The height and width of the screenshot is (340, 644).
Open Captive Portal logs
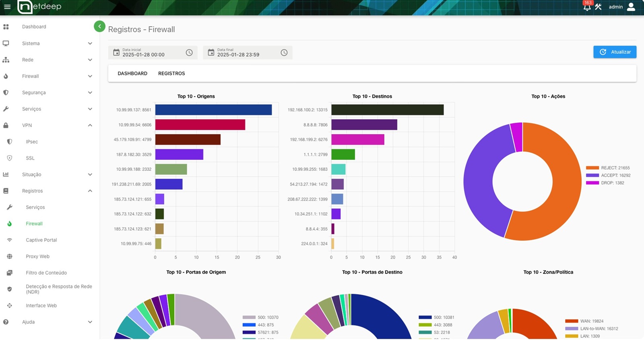[41, 240]
